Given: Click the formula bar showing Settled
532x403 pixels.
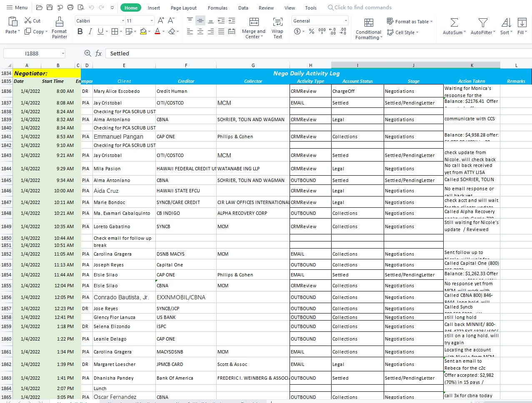Looking at the screenshot, I should coord(319,53).
